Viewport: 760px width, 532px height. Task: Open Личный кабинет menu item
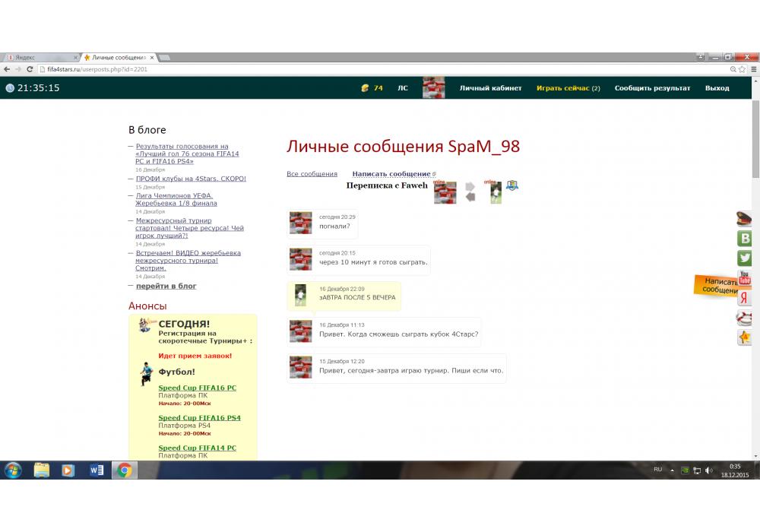pos(490,87)
